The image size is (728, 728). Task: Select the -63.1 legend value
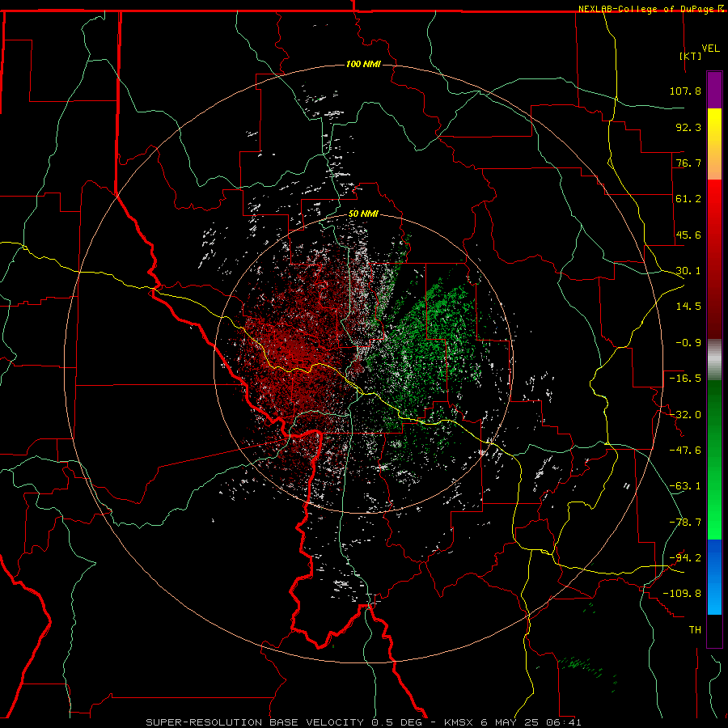[x=685, y=486]
